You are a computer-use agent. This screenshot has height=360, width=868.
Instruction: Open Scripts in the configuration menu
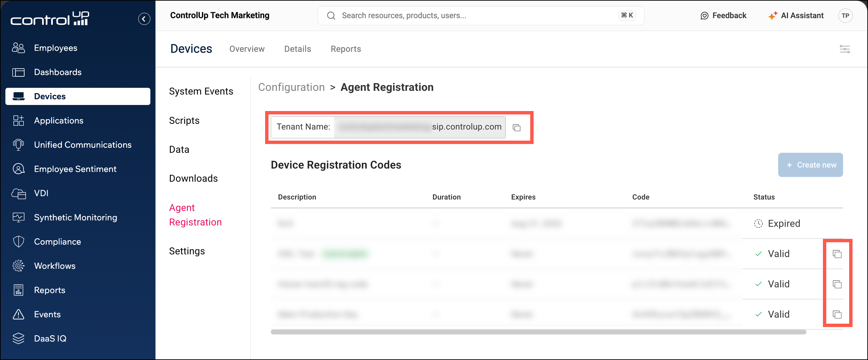click(184, 120)
